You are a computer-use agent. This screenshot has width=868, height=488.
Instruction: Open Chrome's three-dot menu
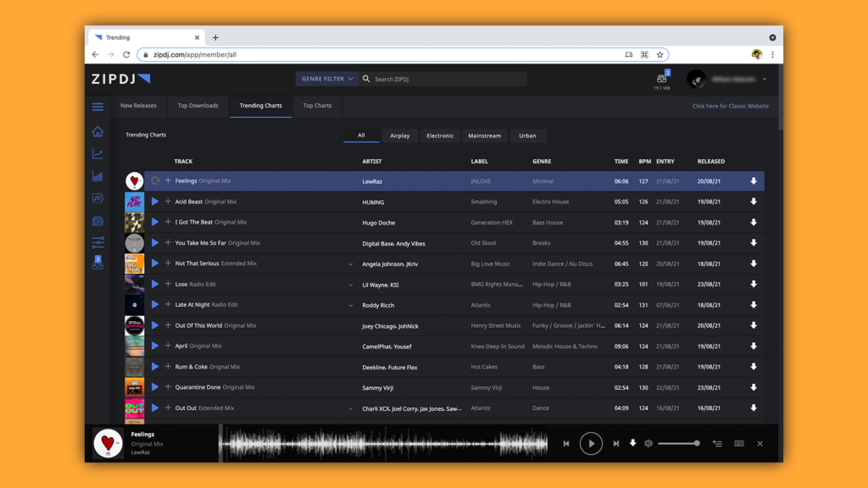click(773, 55)
